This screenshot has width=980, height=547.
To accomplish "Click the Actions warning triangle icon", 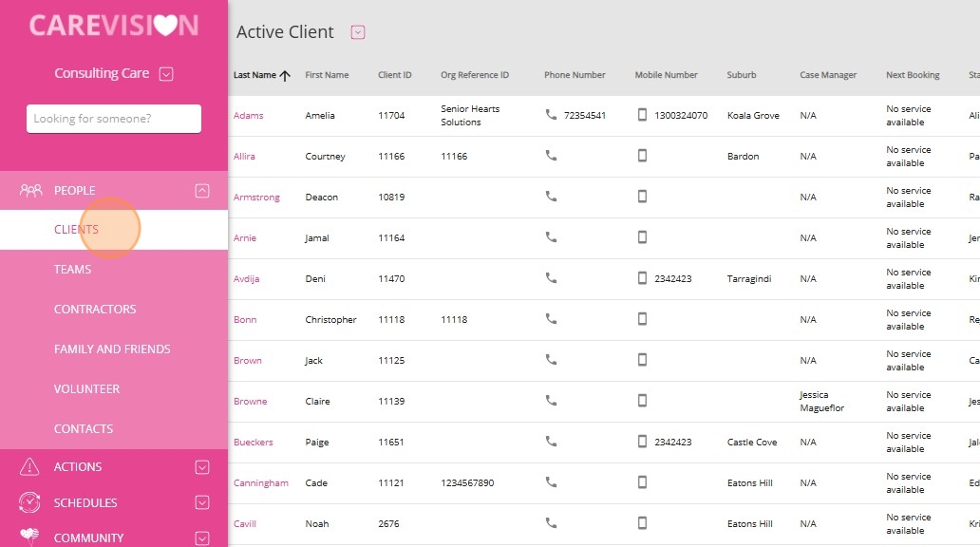I will pyautogui.click(x=29, y=466).
